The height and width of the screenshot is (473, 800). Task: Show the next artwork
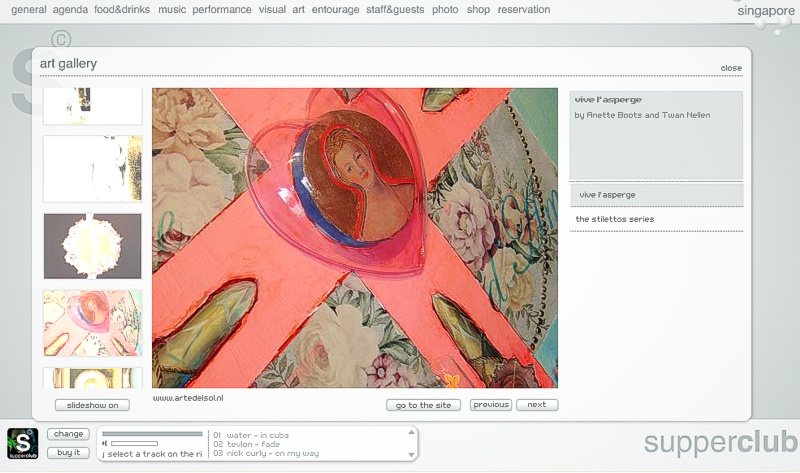537,405
